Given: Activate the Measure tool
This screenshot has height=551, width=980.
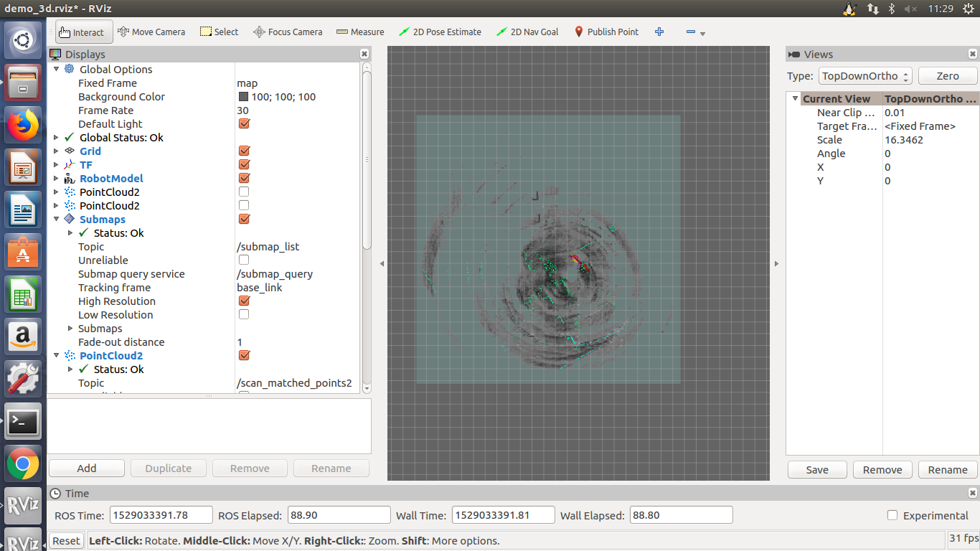Looking at the screenshot, I should (x=359, y=32).
